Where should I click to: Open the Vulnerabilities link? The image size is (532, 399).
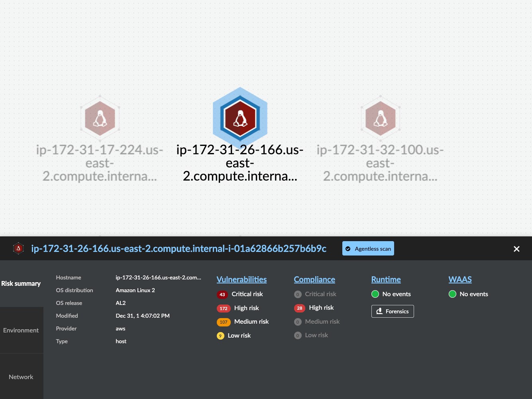[x=241, y=279]
